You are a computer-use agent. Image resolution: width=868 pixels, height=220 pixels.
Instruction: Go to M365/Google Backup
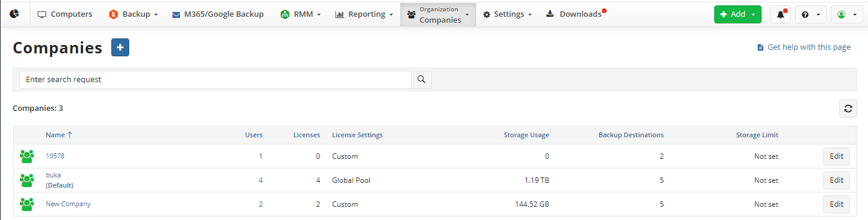click(218, 14)
